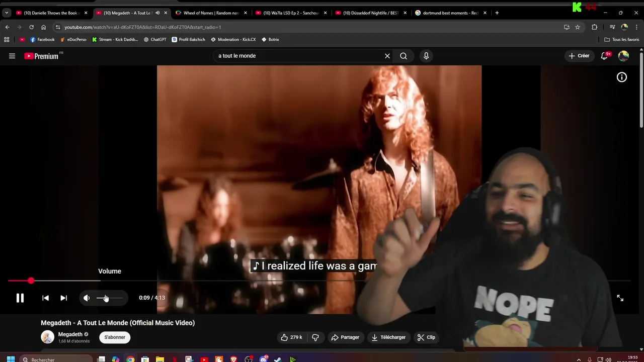Open the Chrome profile avatar

coord(624,27)
